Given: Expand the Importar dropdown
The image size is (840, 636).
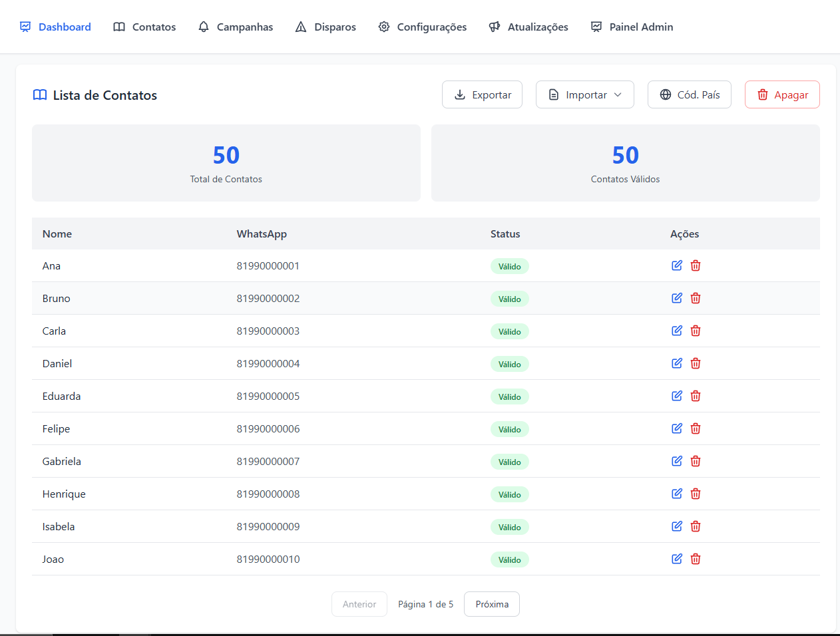Looking at the screenshot, I should (584, 94).
